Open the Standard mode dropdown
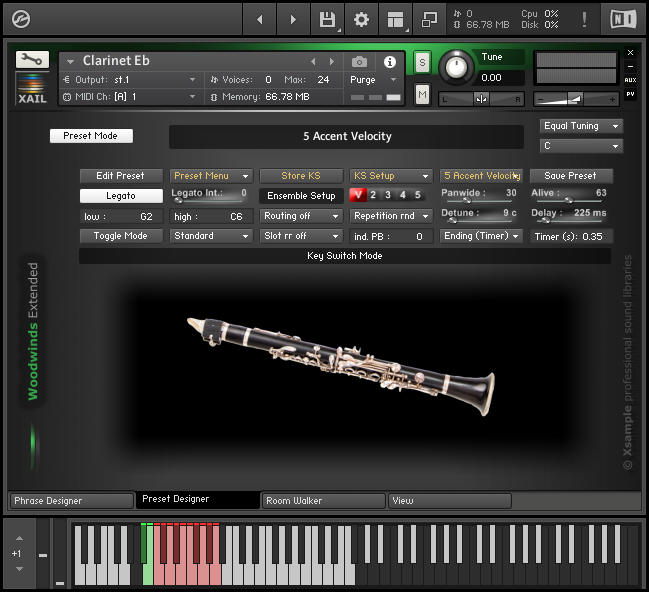The image size is (649, 592). 211,236
